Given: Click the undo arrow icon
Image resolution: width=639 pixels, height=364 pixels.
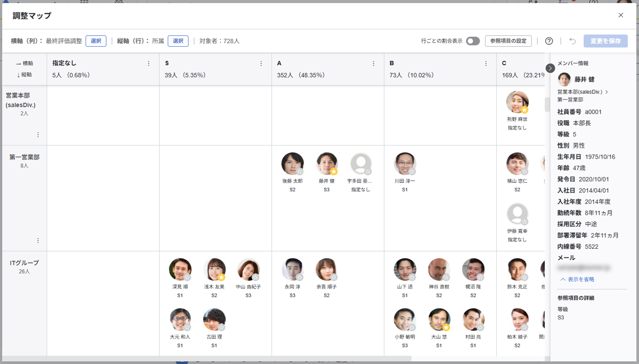Looking at the screenshot, I should pos(572,41).
